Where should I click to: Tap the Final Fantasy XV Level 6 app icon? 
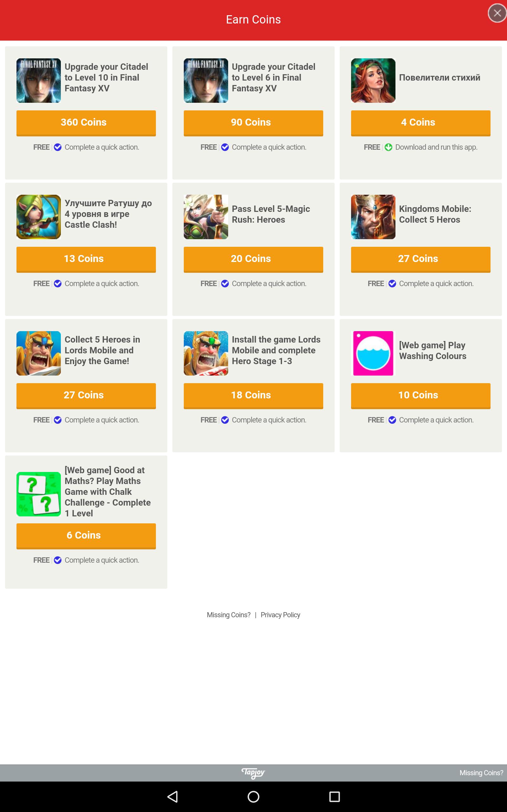(x=206, y=81)
